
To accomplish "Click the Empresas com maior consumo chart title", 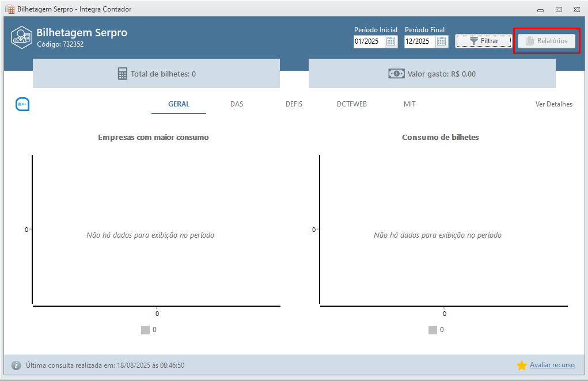I will pyautogui.click(x=153, y=137).
